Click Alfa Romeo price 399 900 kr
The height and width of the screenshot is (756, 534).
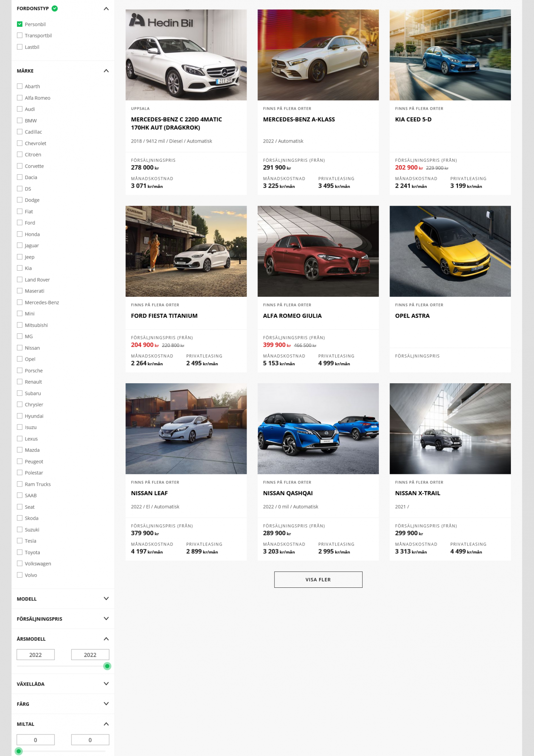(277, 345)
